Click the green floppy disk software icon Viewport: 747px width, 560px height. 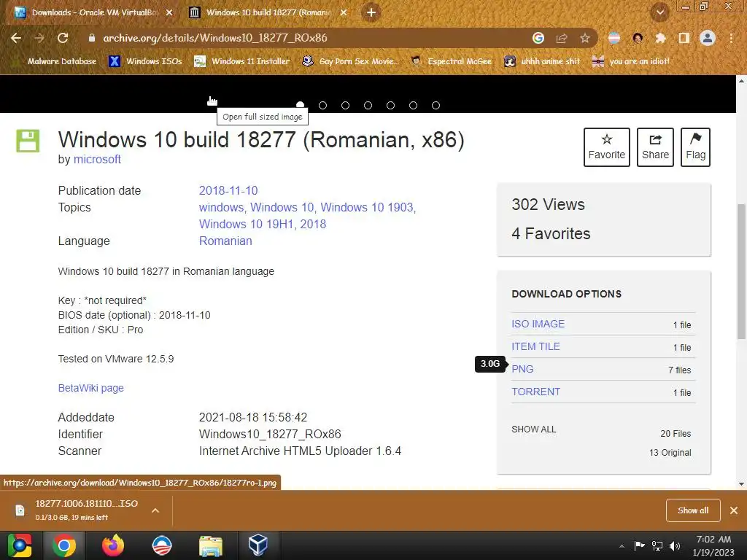click(28, 141)
